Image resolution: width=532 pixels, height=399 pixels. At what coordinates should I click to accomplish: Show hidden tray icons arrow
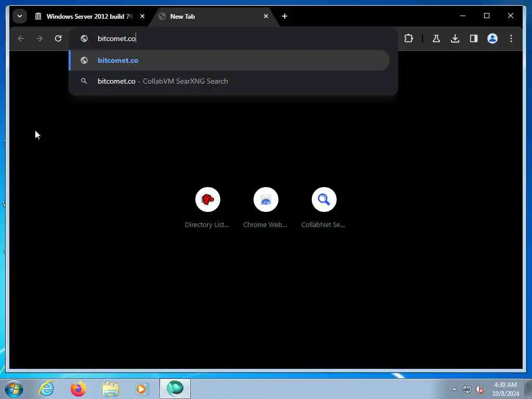click(454, 389)
